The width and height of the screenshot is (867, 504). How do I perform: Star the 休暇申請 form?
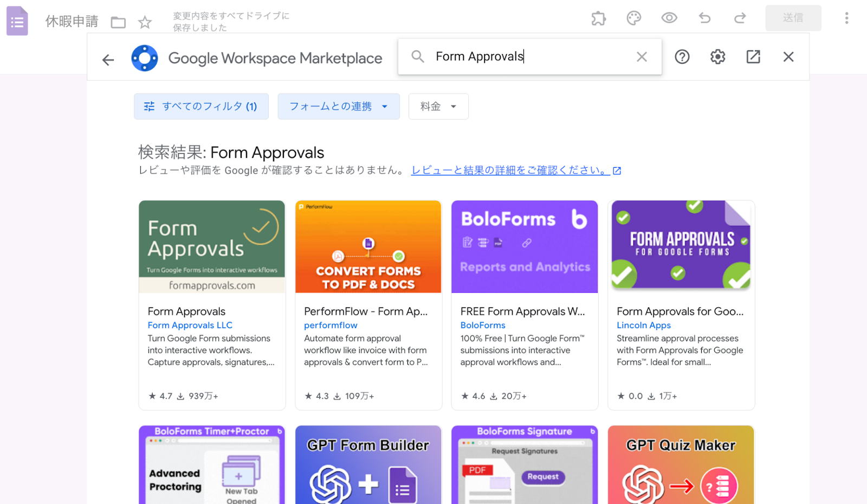[145, 22]
